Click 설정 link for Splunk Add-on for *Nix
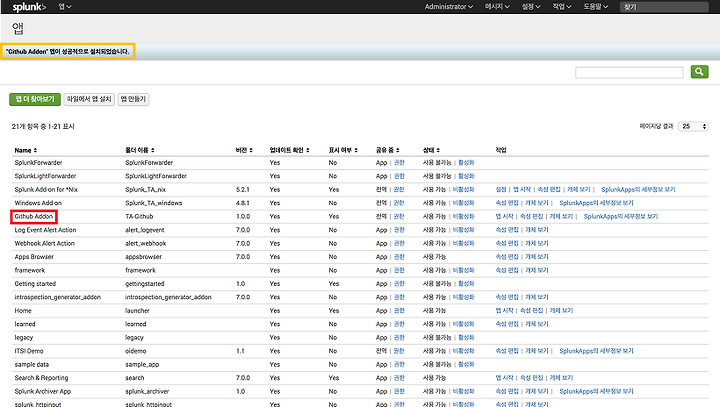Image resolution: width=720 pixels, height=407 pixels. (501, 189)
